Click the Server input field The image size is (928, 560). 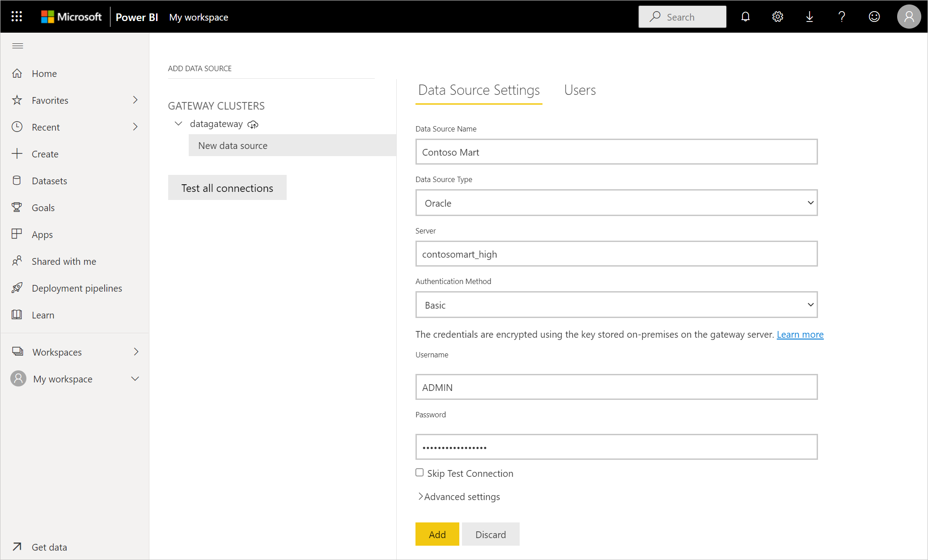(x=616, y=254)
